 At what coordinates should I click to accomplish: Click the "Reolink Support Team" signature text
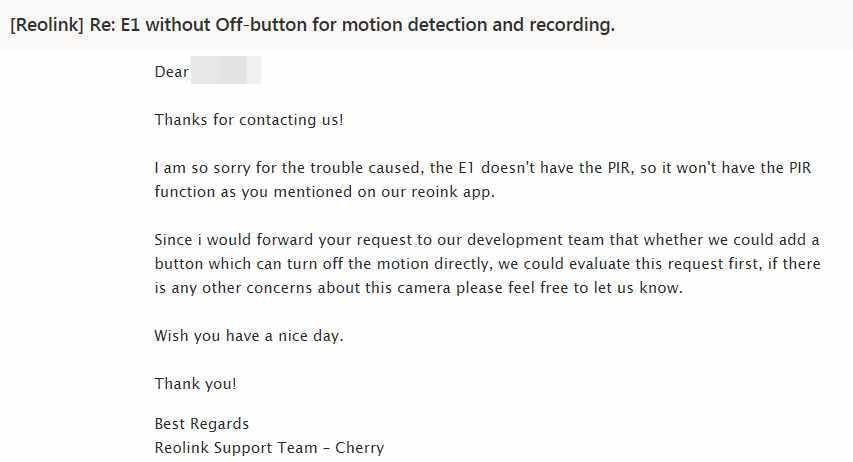pyautogui.click(x=236, y=448)
